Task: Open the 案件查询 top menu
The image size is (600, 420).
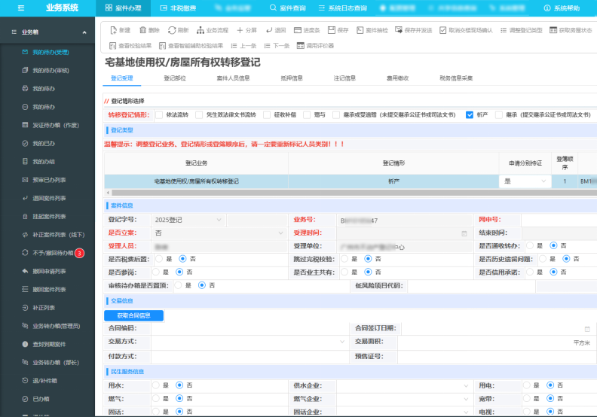Action: (288, 7)
